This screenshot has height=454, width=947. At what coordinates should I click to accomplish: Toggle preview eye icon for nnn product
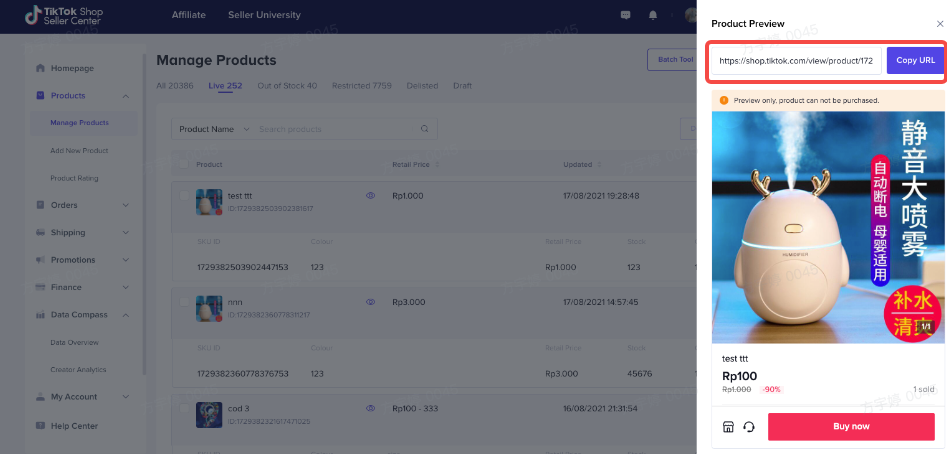[x=370, y=301]
